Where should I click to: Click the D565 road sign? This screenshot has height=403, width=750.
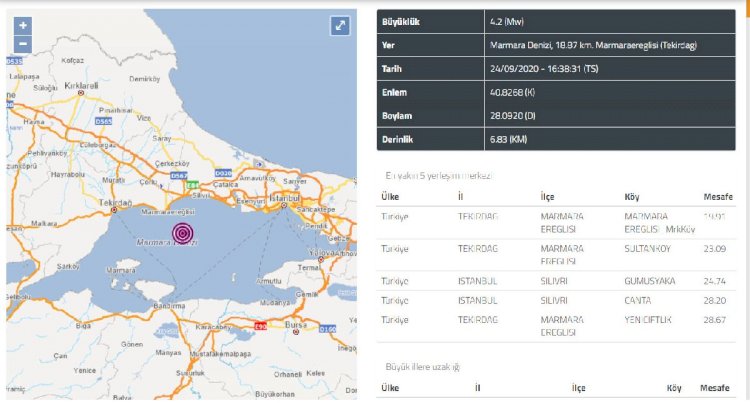[103, 121]
